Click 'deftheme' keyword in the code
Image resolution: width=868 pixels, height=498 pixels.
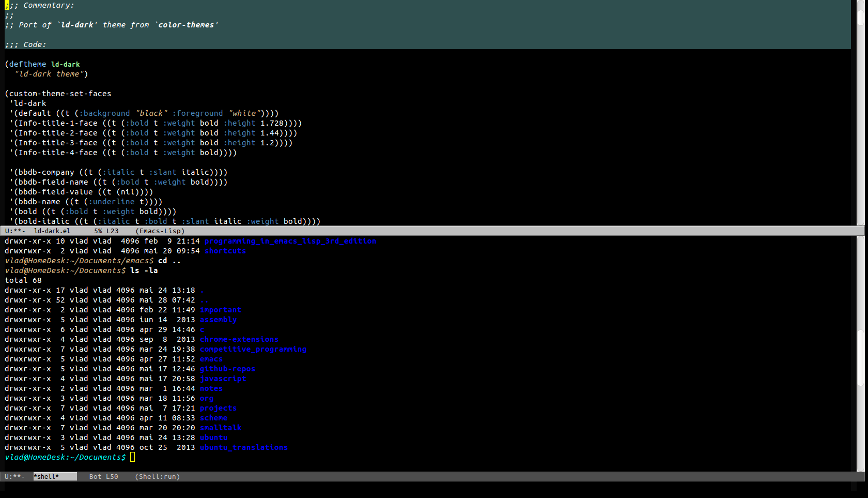[28, 64]
